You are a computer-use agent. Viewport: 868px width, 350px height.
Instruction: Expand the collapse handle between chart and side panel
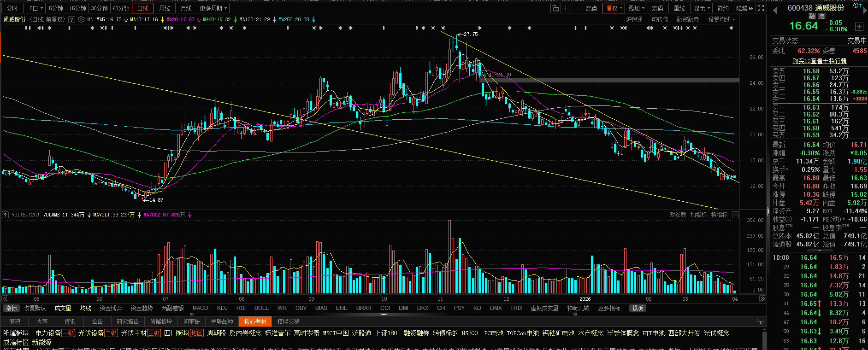coord(768,211)
